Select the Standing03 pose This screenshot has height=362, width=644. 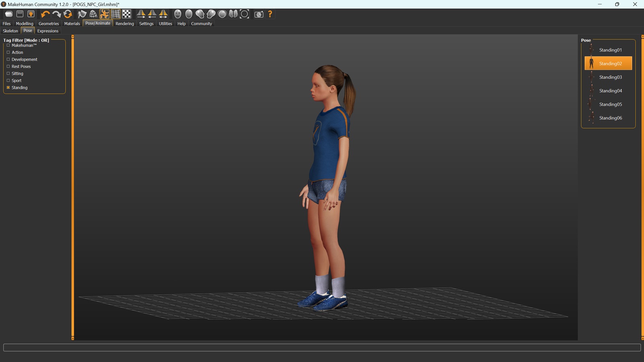point(608,77)
